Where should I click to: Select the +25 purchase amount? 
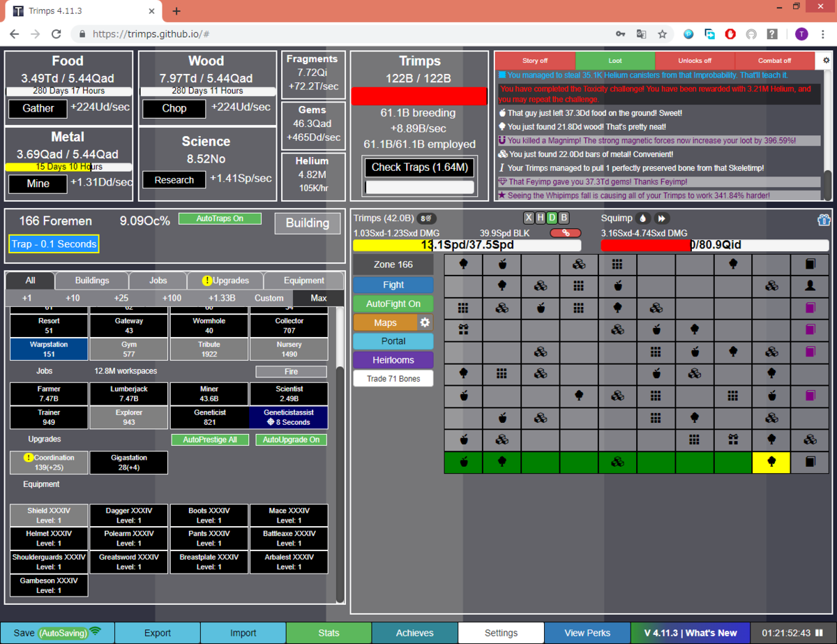pyautogui.click(x=121, y=298)
